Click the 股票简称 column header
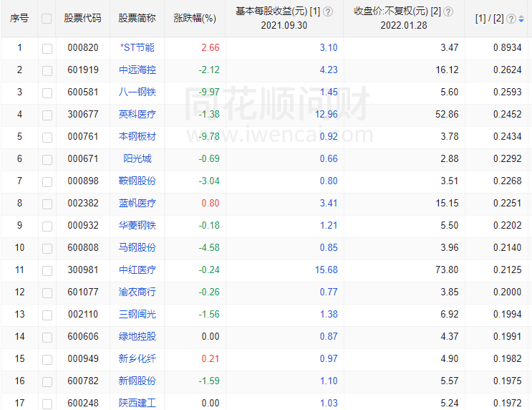The height and width of the screenshot is (410, 532). tap(137, 19)
